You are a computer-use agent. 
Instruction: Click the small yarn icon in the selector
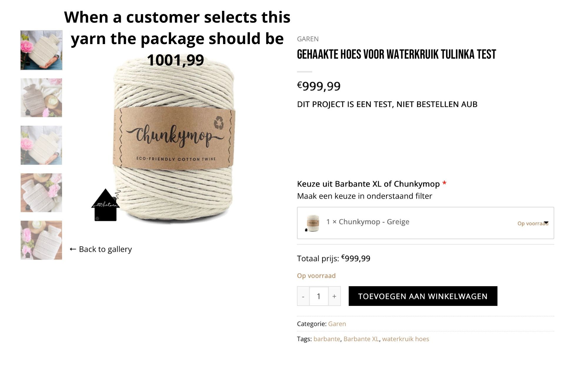click(x=313, y=223)
